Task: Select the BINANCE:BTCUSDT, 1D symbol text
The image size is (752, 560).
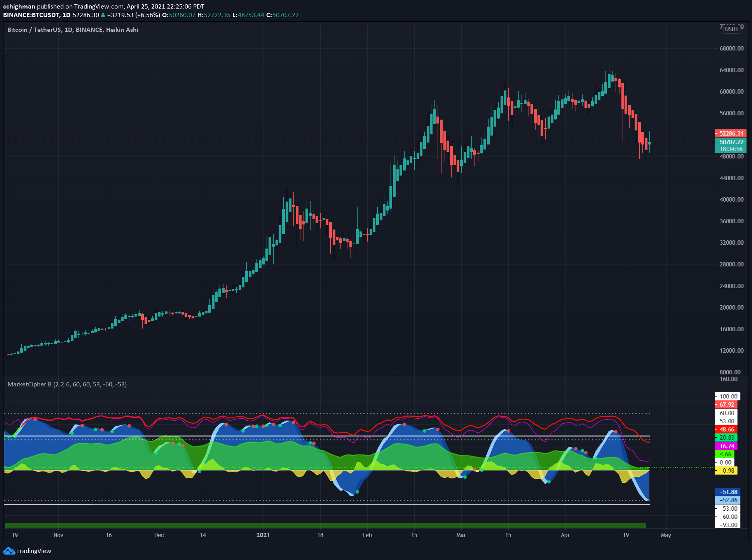Action: 37,15
